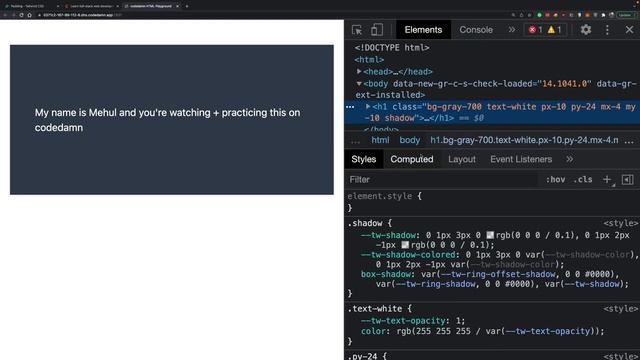Viewport: 640px width, 360px height.
Task: Click the --tw-shadow-colored property name
Action: tap(408, 255)
